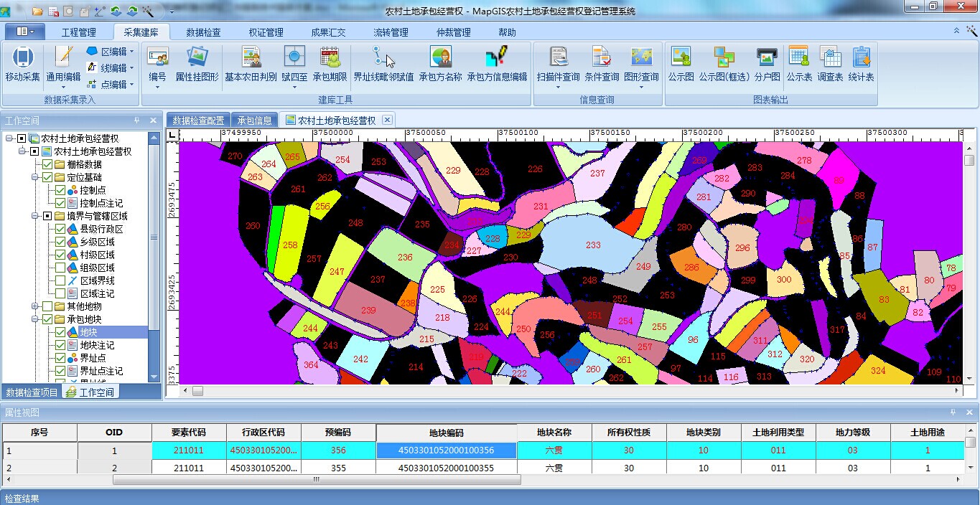Collapse the 境界与管辖区域 tree node
This screenshot has width=980, height=505.
click(34, 216)
